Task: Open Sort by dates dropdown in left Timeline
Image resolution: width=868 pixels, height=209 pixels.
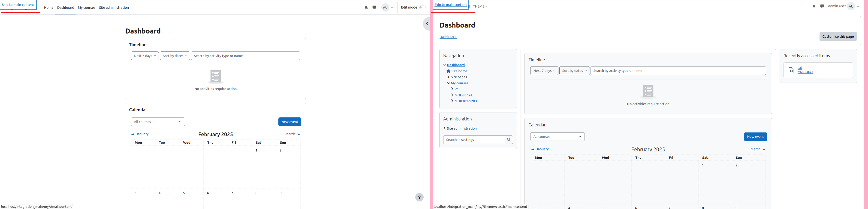Action: click(175, 56)
